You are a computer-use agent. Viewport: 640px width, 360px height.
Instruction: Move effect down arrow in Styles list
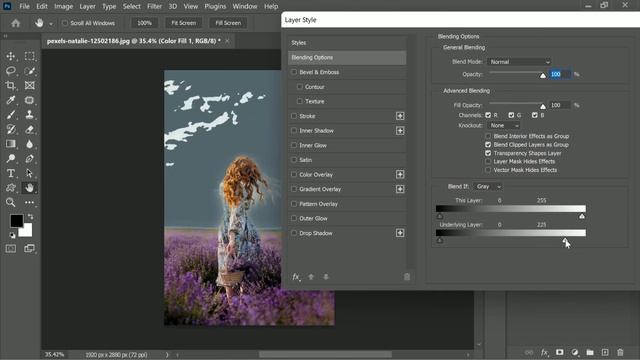[326, 277]
